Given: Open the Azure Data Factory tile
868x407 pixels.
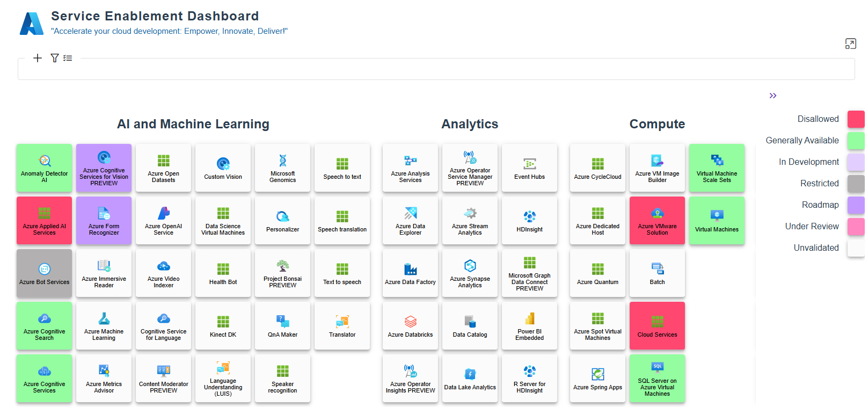Looking at the screenshot, I should 410,273.
